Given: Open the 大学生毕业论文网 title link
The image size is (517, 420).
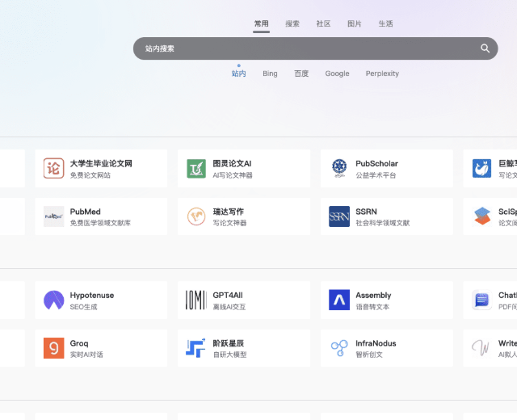Looking at the screenshot, I should tap(101, 163).
